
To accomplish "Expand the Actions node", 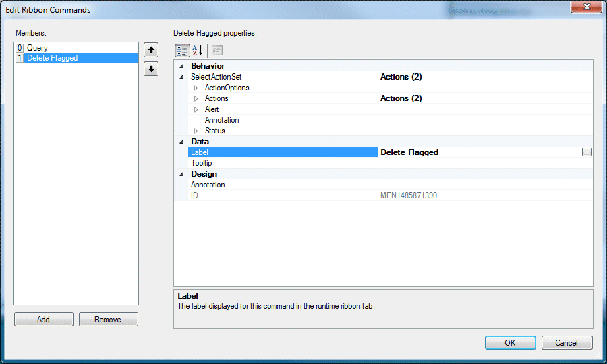I will pos(196,98).
